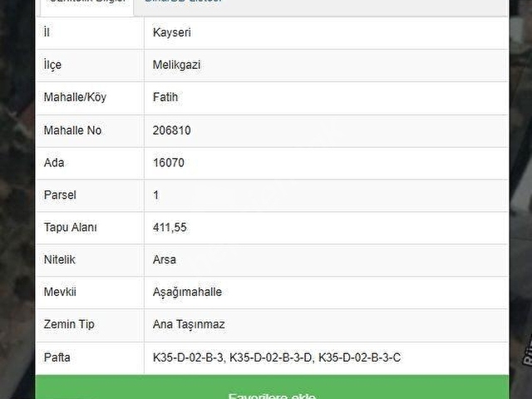This screenshot has height=399, width=532.
Task: Click the 'İl' row label
Action: coord(47,32)
